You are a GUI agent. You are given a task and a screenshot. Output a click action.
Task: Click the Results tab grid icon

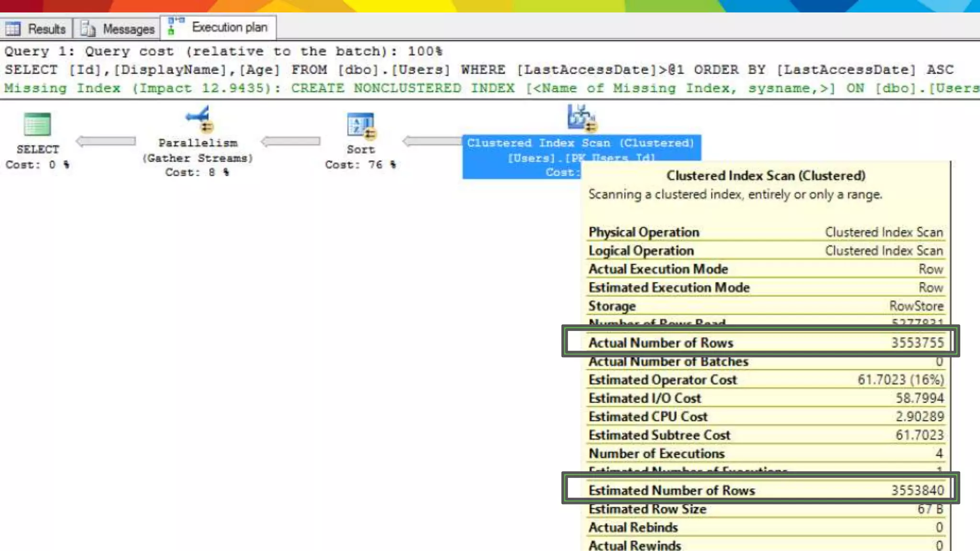pos(13,29)
